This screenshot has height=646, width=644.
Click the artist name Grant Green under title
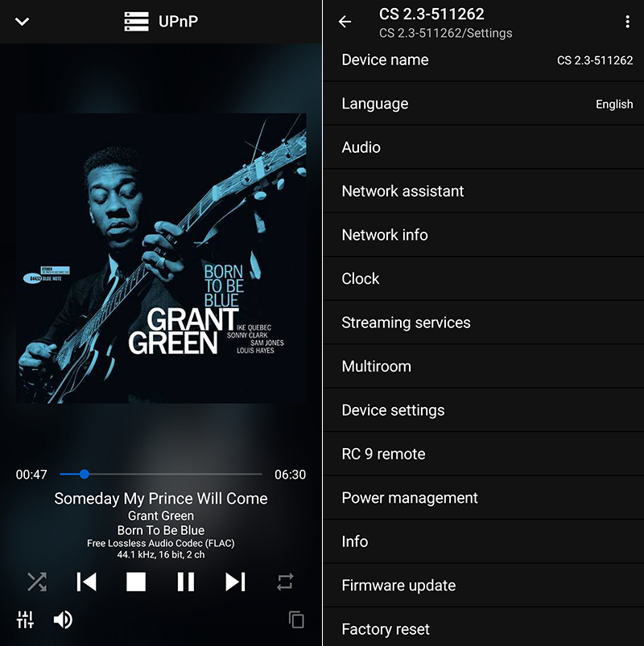pyautogui.click(x=161, y=516)
